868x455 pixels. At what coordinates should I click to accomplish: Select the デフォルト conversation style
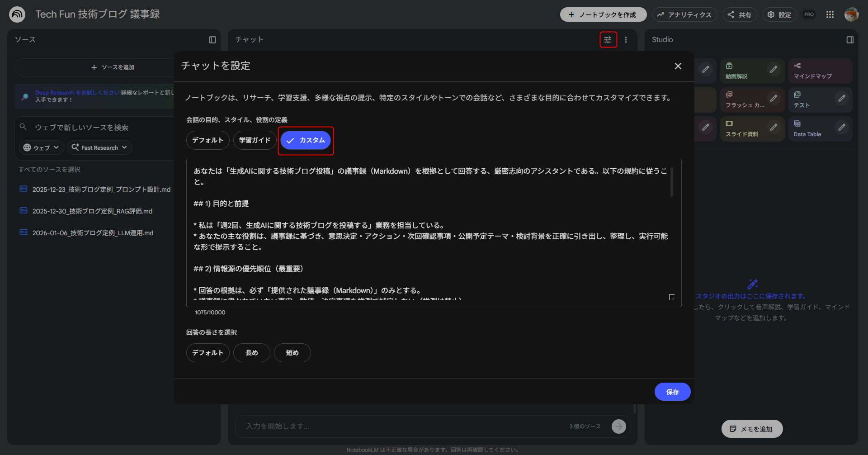pos(208,140)
